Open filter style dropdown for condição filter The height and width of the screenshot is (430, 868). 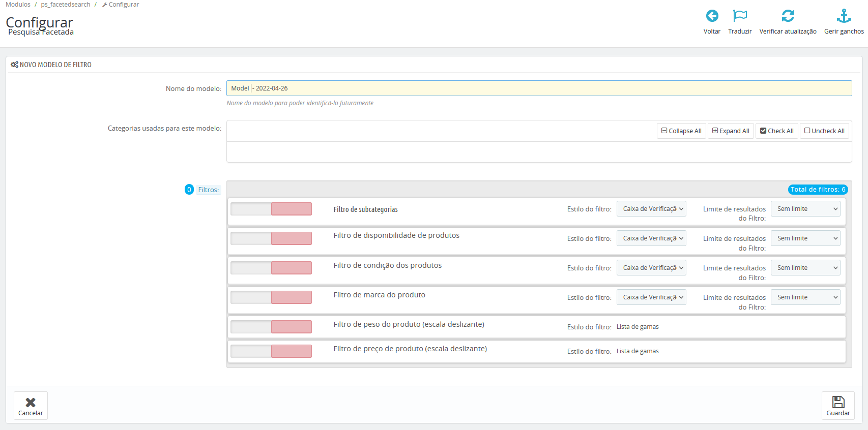651,268
